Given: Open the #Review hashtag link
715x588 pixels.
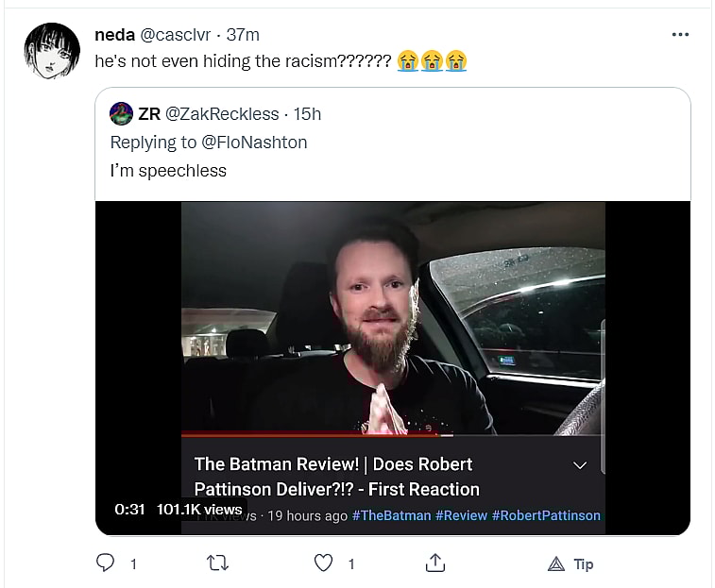Looking at the screenshot, I should [462, 515].
